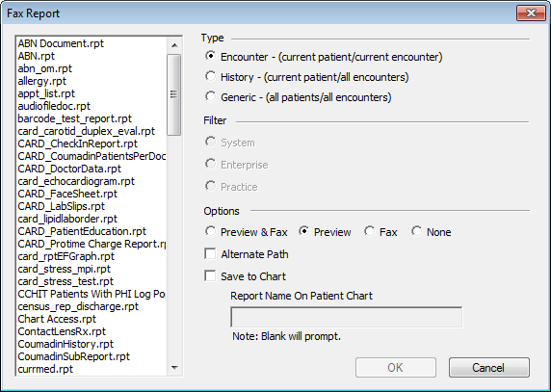Choose the Preview & Fax option
This screenshot has height=392, width=551.
(211, 231)
